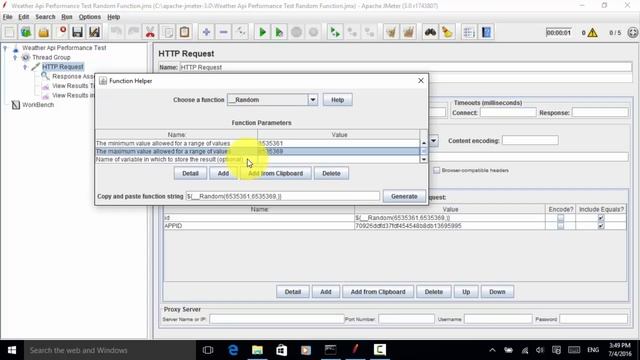Toggle Encode checkbox for id parameter

coord(560,218)
